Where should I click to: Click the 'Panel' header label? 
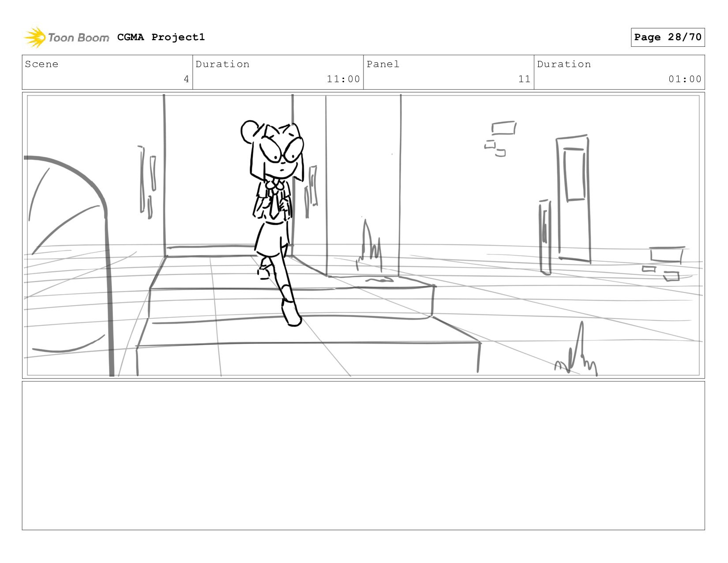pyautogui.click(x=383, y=64)
